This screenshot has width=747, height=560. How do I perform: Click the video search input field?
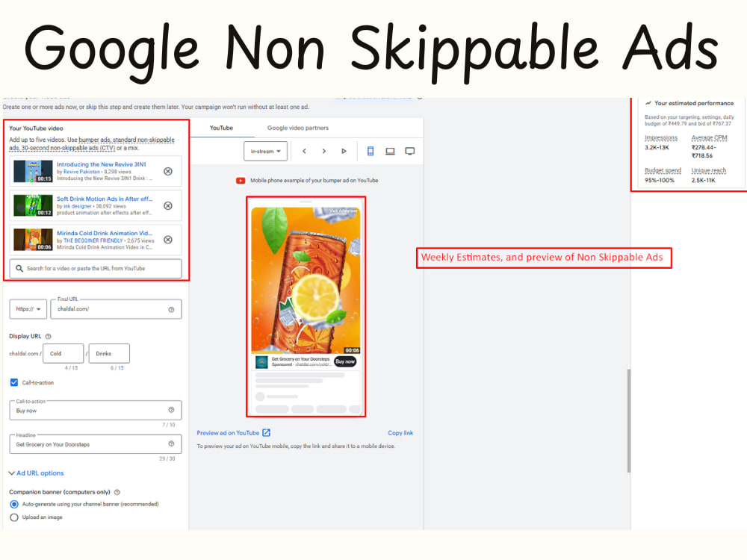96,269
